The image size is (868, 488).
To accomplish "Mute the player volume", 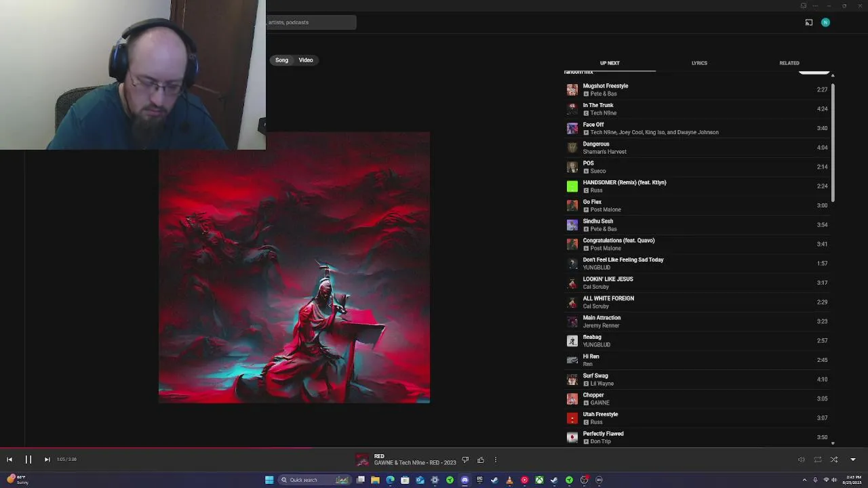I will (801, 460).
